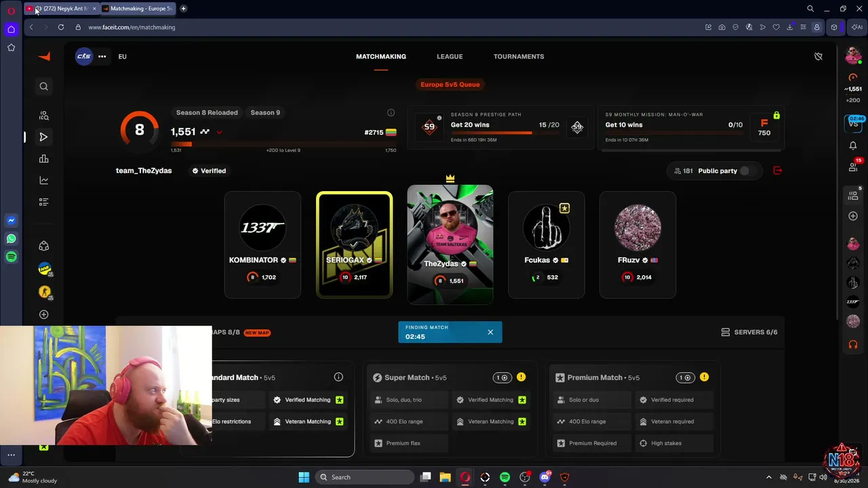The image size is (868, 488).
Task: Click the Elo trend down arrow
Action: click(x=219, y=132)
